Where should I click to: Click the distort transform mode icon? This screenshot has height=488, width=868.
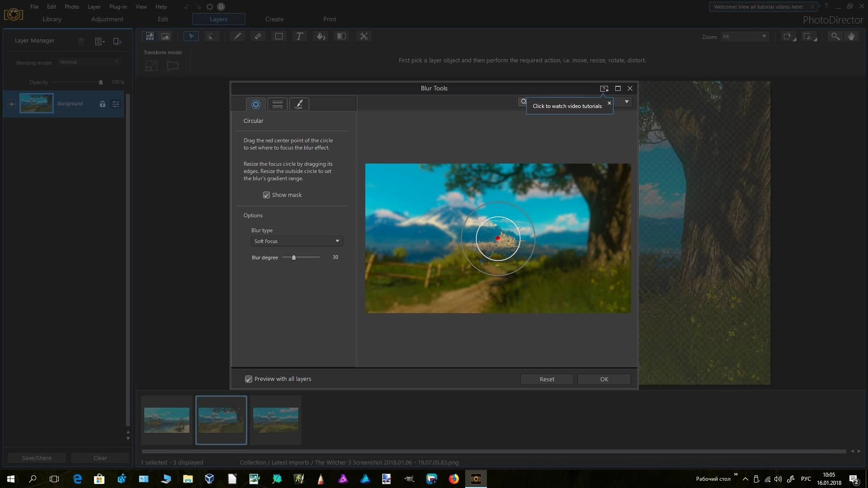[x=173, y=66]
